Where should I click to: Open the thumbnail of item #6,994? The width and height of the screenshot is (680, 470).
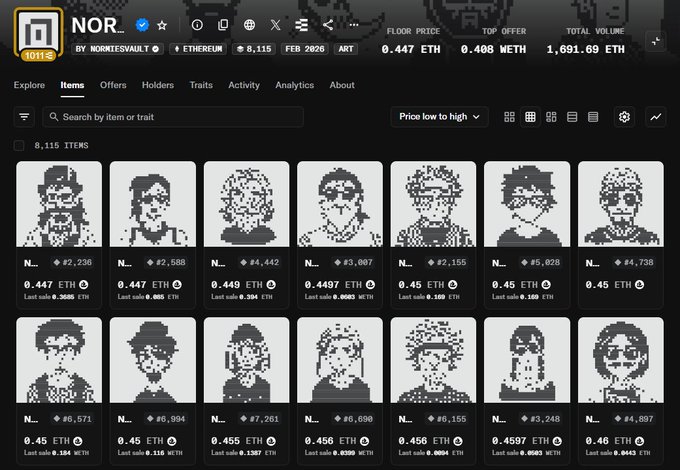[153, 360]
